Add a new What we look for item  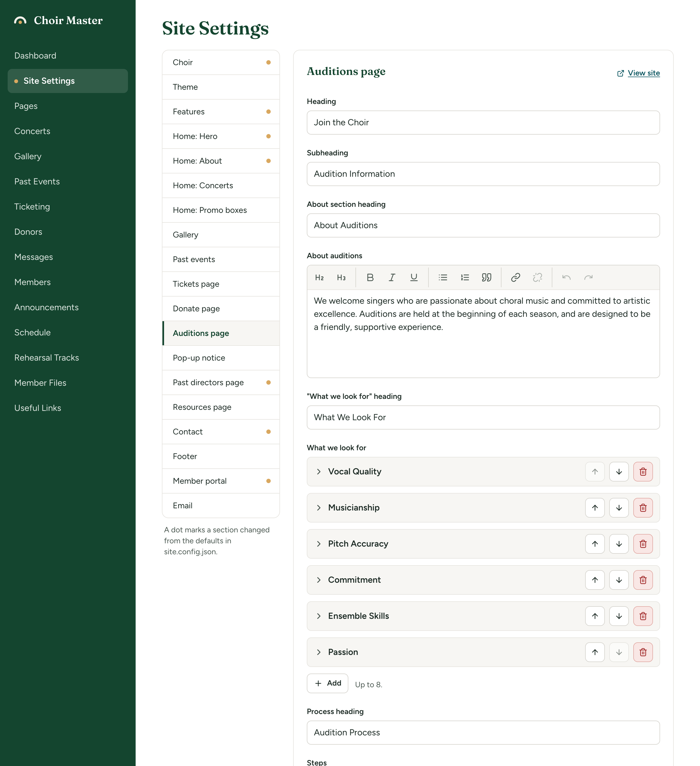pos(327,683)
